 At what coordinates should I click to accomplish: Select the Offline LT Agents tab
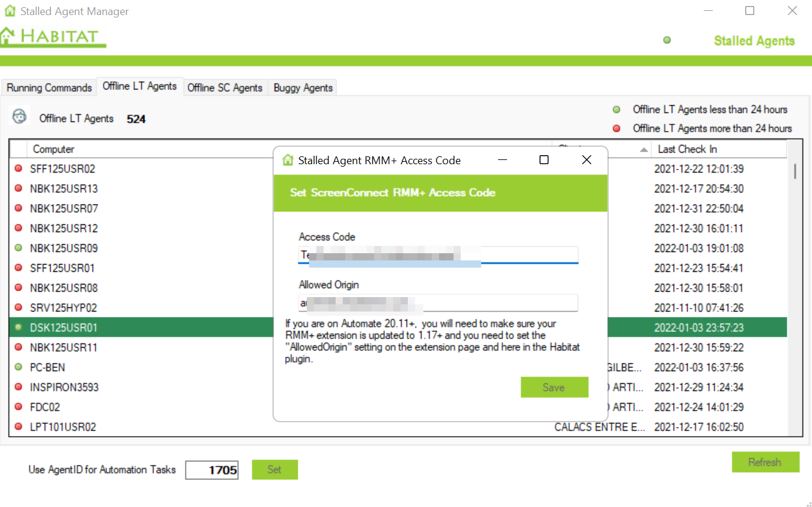140,86
